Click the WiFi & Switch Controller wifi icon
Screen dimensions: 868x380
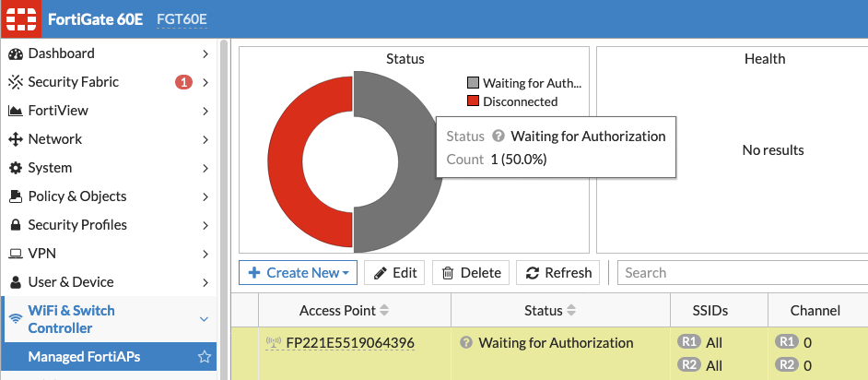tap(16, 319)
